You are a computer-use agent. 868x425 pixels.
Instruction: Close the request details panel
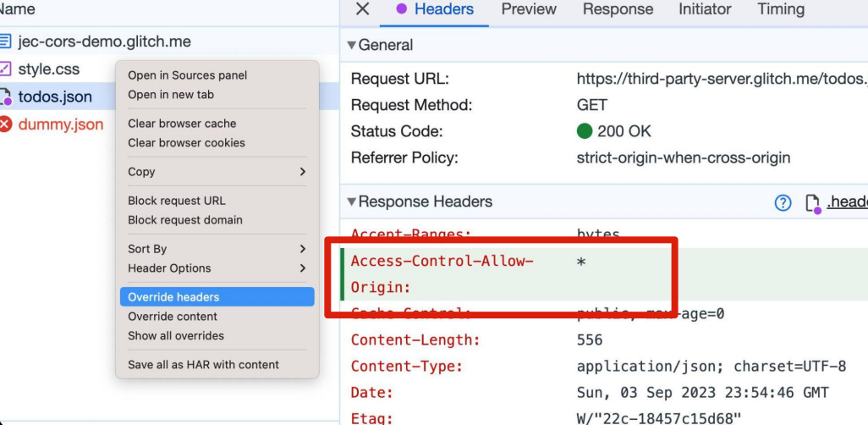[x=362, y=9]
